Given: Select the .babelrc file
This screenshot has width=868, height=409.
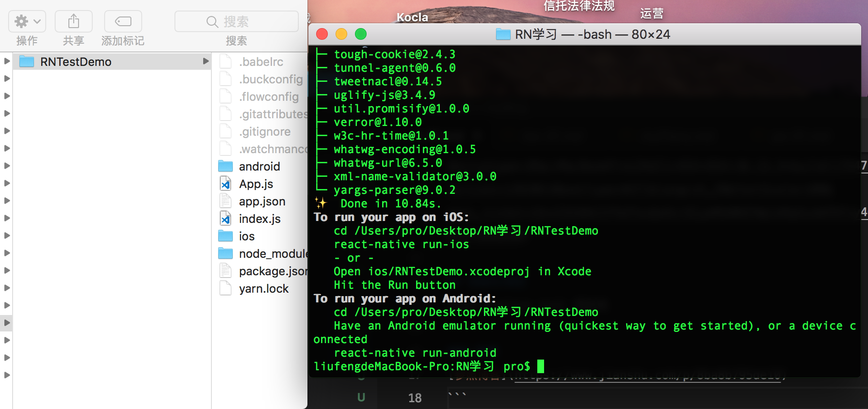Looking at the screenshot, I should pos(261,62).
